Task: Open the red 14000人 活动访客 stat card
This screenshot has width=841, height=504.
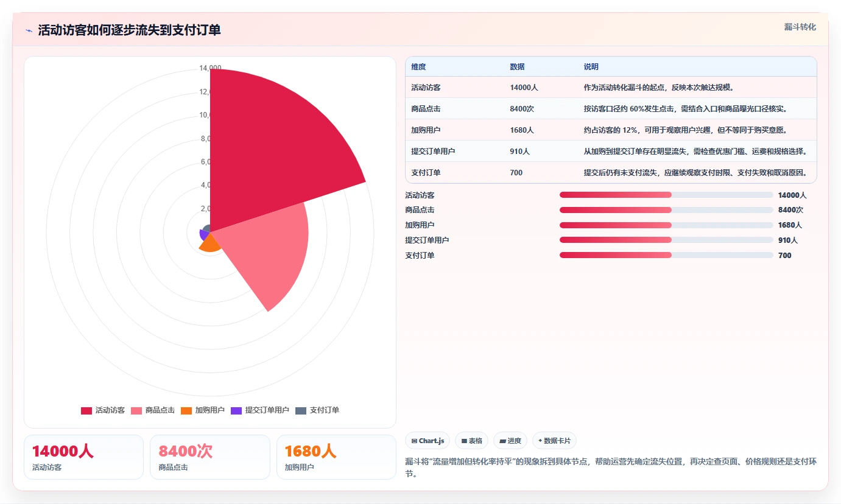Action: (x=83, y=457)
